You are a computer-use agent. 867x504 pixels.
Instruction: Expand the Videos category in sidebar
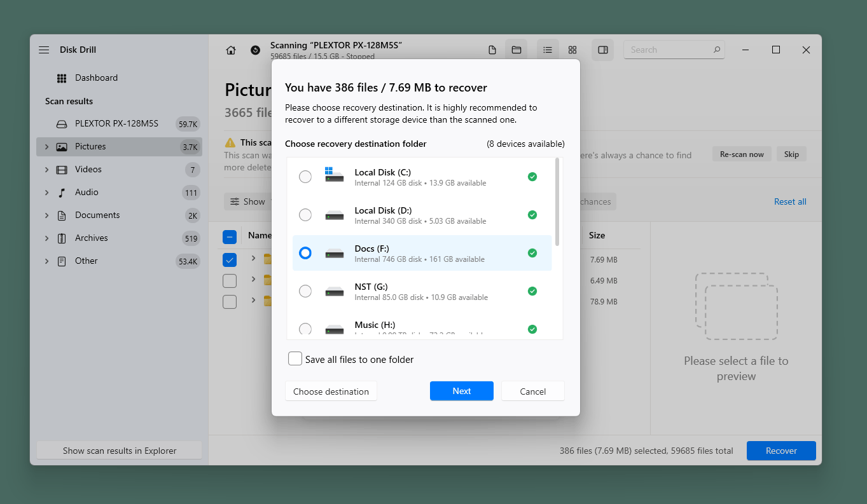[x=46, y=170]
